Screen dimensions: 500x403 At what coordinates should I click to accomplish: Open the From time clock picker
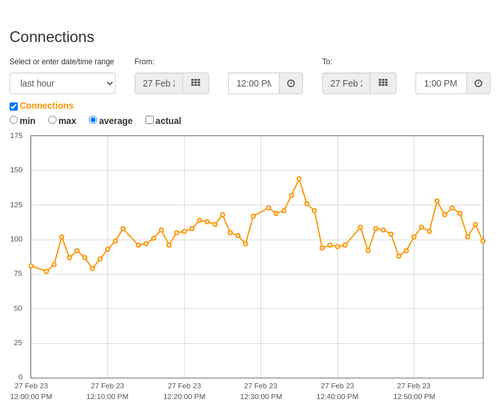[291, 83]
